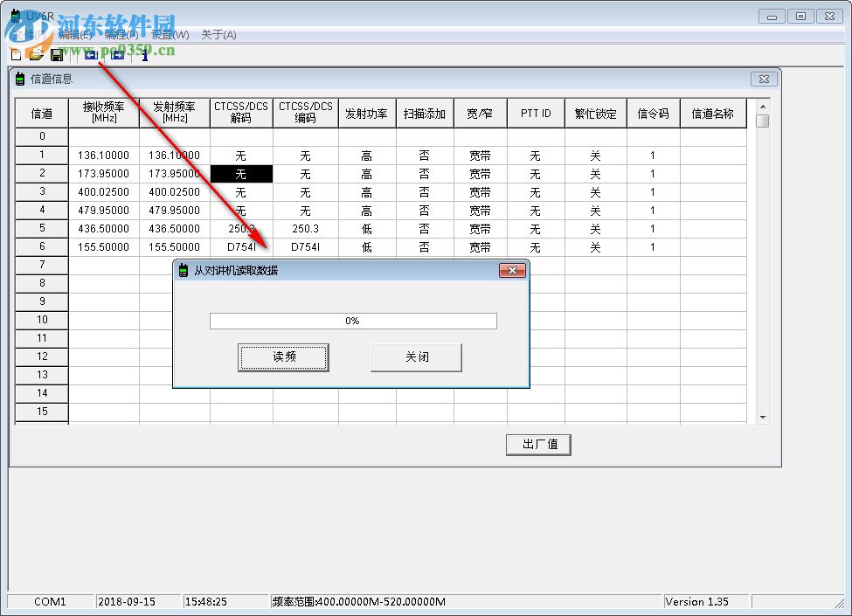Click the Save floppy disk icon
Viewport: 852px width, 616px height.
pyautogui.click(x=57, y=54)
